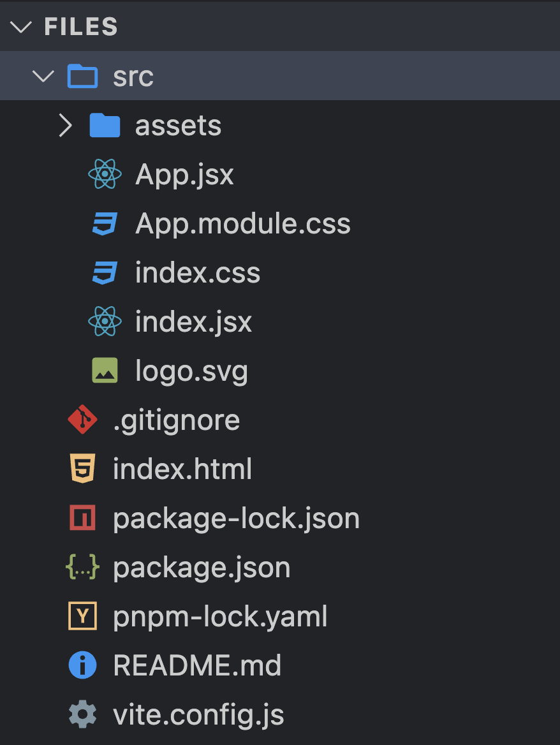Screen dimensions: 560x745
Task: Click the CSS icon beside App.module.css
Action: [x=105, y=223]
